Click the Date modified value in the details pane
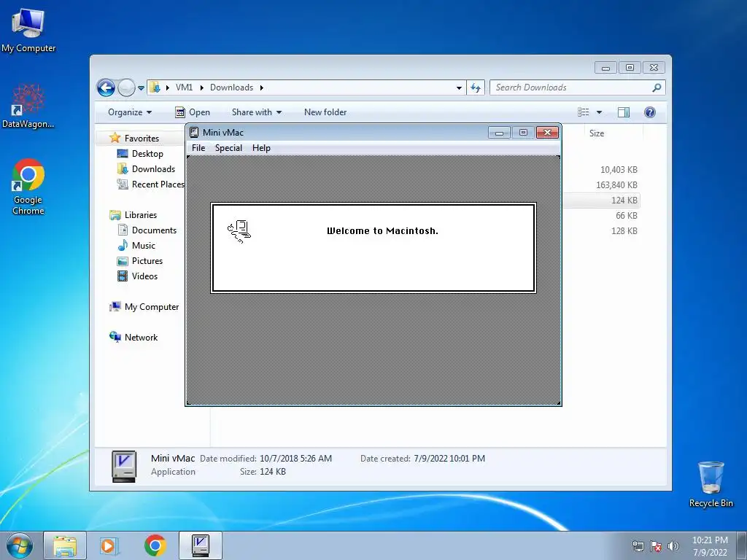Image resolution: width=747 pixels, height=560 pixels. click(295, 459)
